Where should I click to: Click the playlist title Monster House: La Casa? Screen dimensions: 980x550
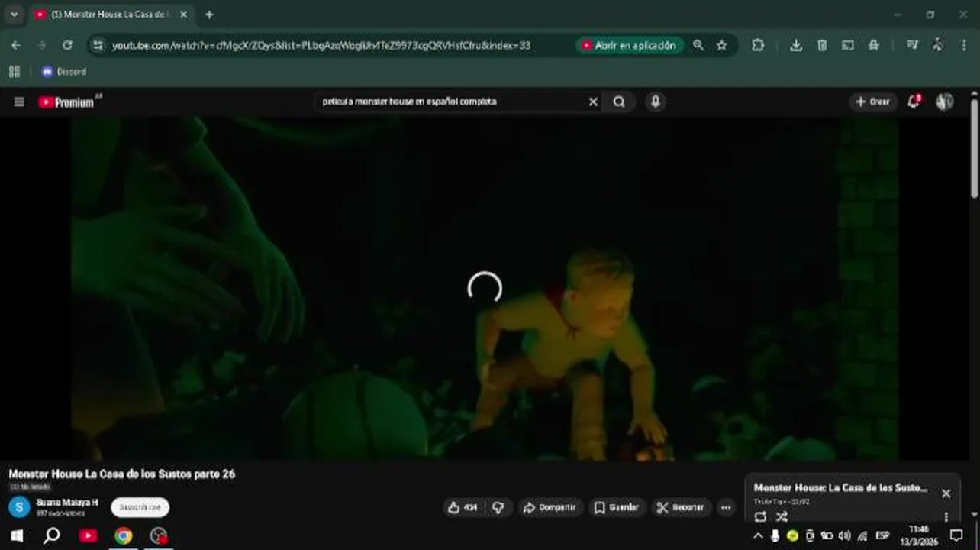pos(840,487)
